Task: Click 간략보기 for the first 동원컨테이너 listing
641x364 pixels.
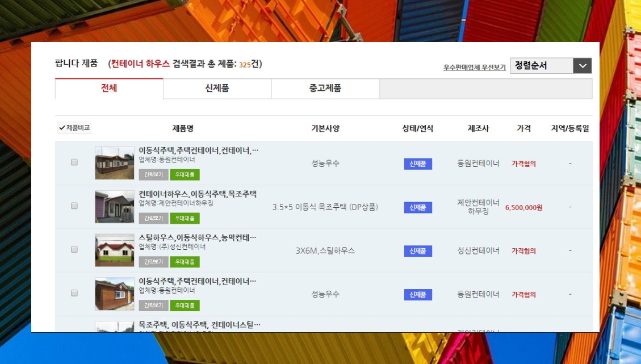Action: pos(153,175)
